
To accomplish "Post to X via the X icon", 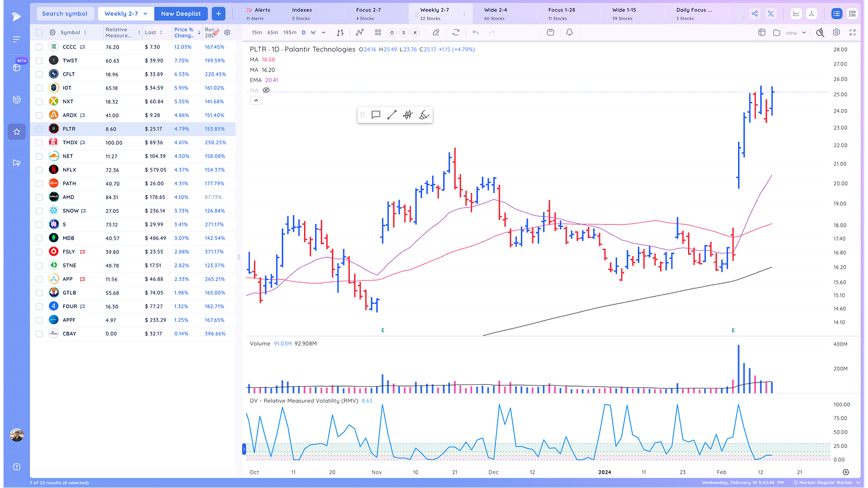I will pyautogui.click(x=771, y=13).
